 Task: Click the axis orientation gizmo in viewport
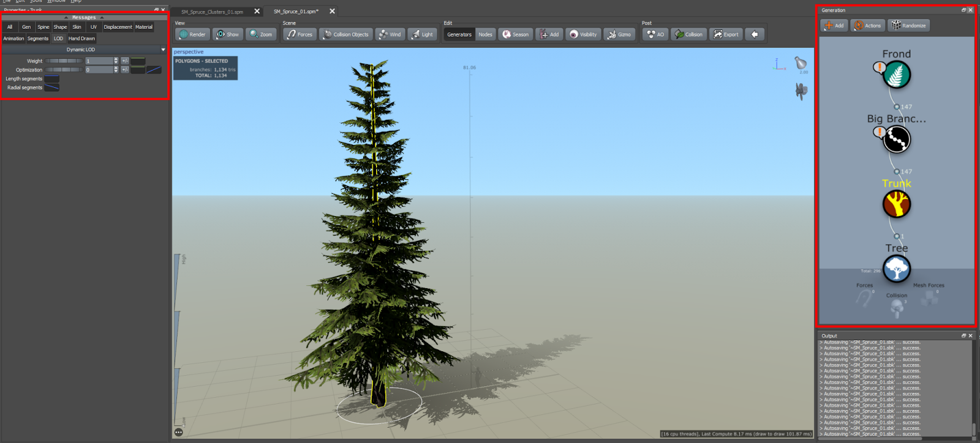779,64
